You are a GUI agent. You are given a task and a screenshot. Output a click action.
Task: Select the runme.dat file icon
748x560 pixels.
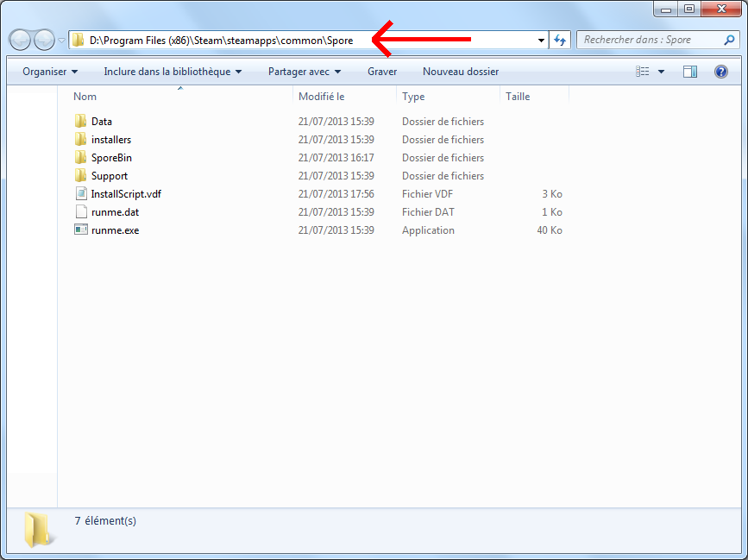[x=81, y=211]
